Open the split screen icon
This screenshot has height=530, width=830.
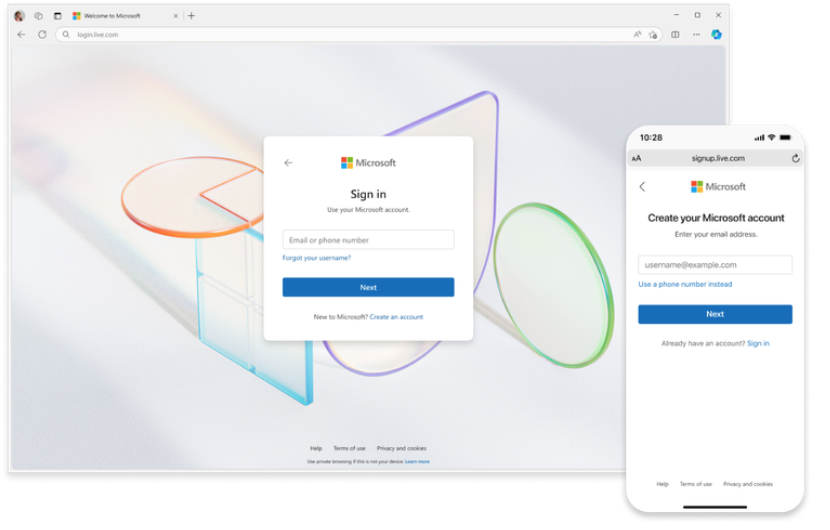click(x=675, y=34)
